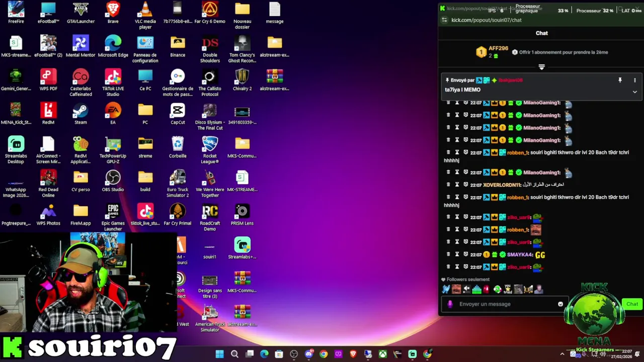Expand the pinned ta7iya l MEMO message

click(x=634, y=92)
